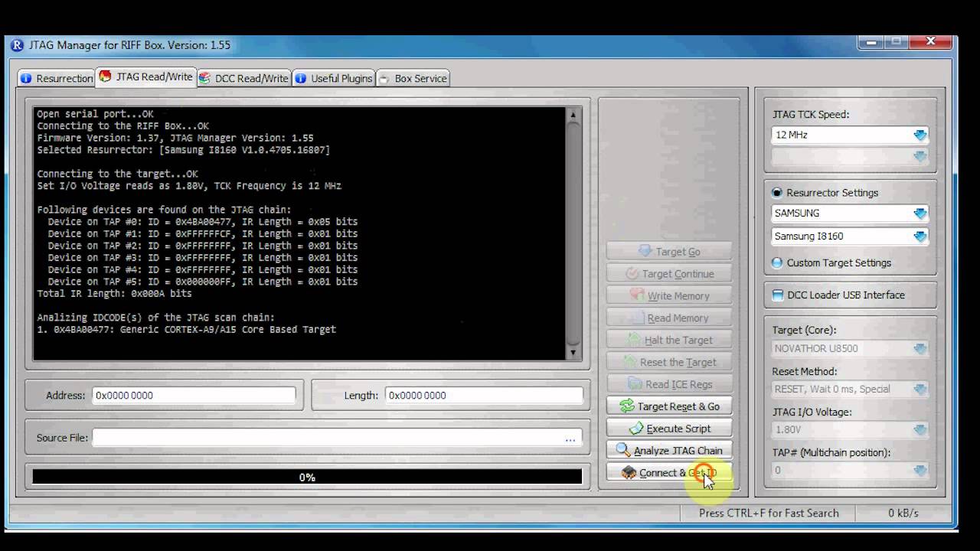Click the Target Continue button
980x551 pixels.
pyautogui.click(x=669, y=273)
